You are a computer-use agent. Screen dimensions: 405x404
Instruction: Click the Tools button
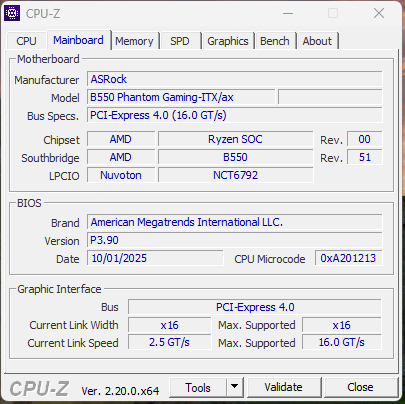pos(198,388)
